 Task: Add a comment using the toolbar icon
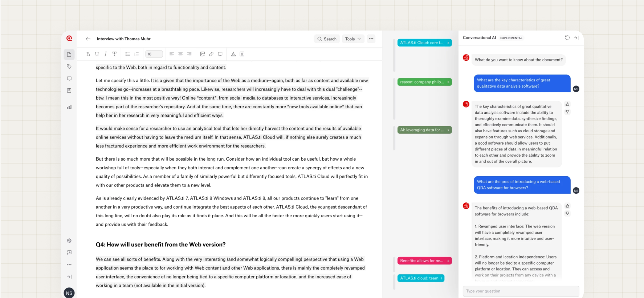(220, 54)
